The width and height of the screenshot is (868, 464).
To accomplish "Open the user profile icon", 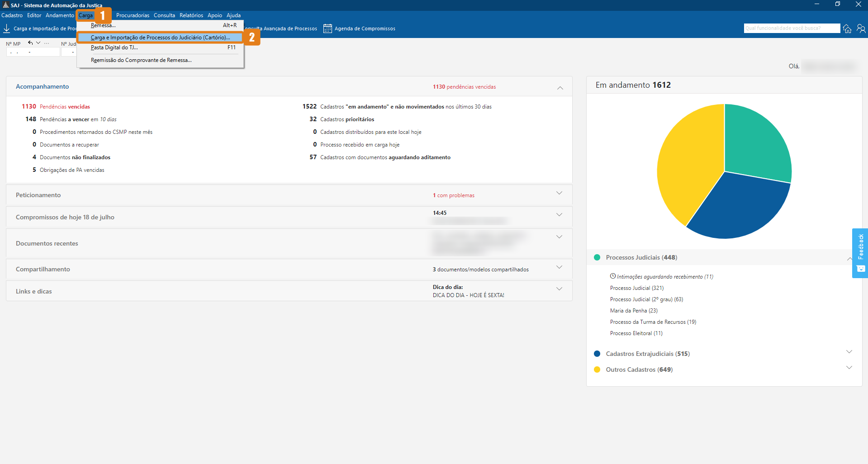I will [861, 28].
